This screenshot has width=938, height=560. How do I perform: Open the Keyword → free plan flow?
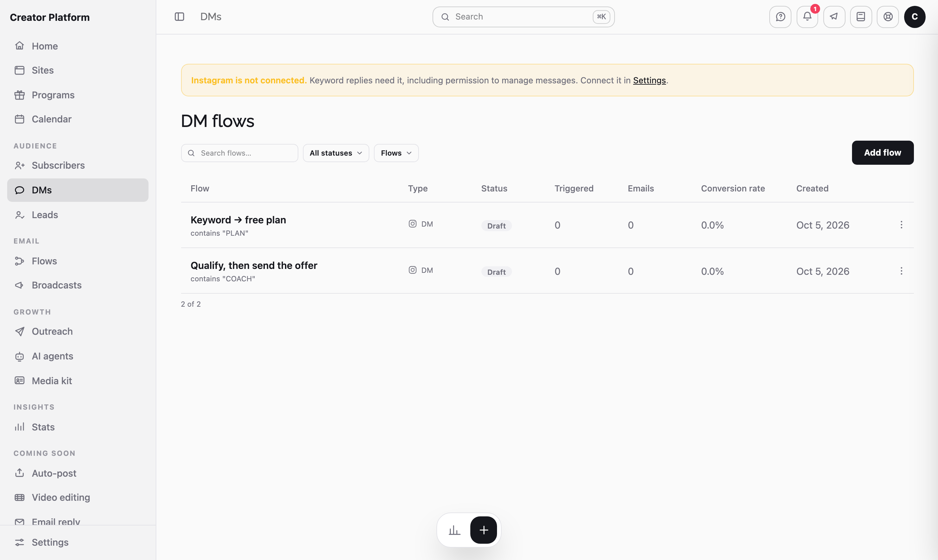(238, 220)
